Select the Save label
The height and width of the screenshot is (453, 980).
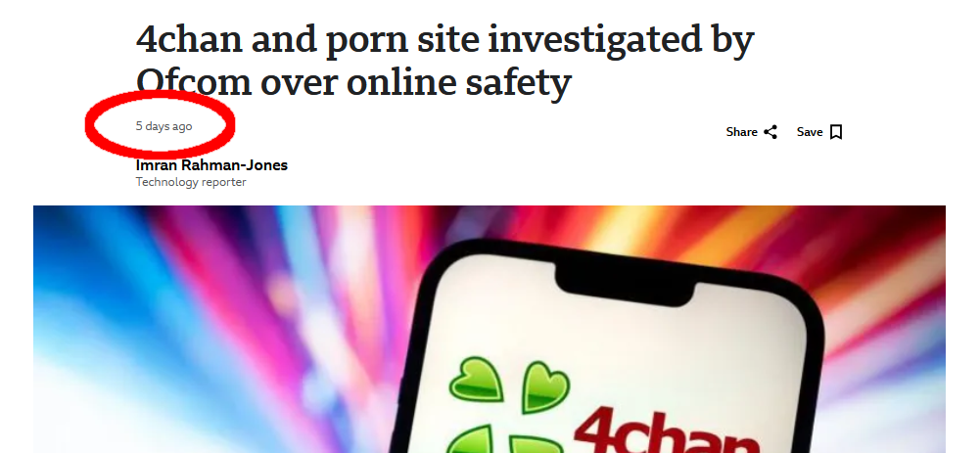pyautogui.click(x=810, y=132)
